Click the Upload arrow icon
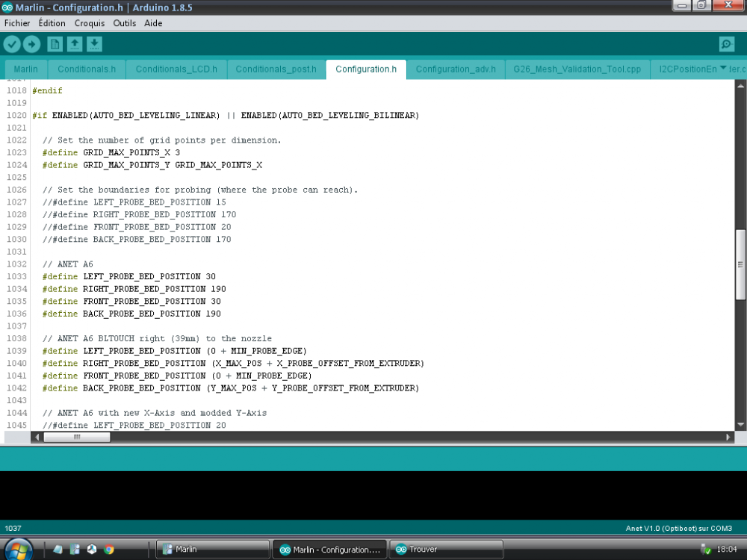 pyautogui.click(x=32, y=44)
